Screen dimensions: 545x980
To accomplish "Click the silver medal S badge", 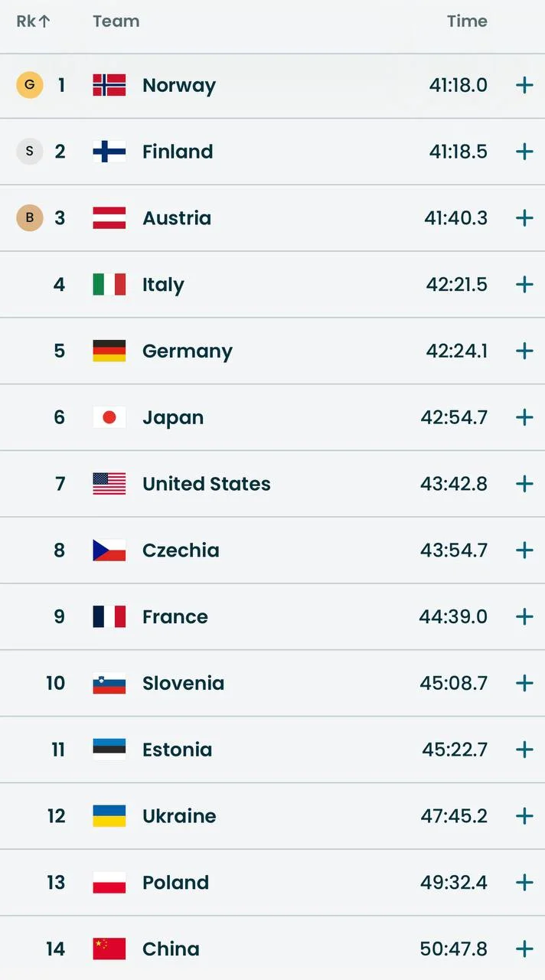I will pyautogui.click(x=30, y=152).
